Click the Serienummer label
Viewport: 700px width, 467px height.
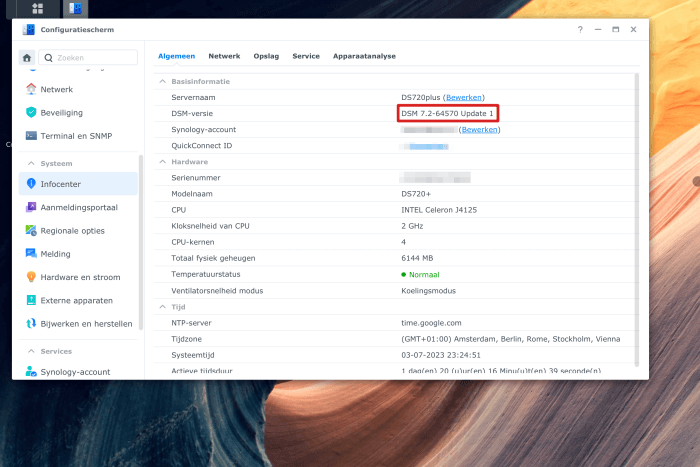[196, 178]
